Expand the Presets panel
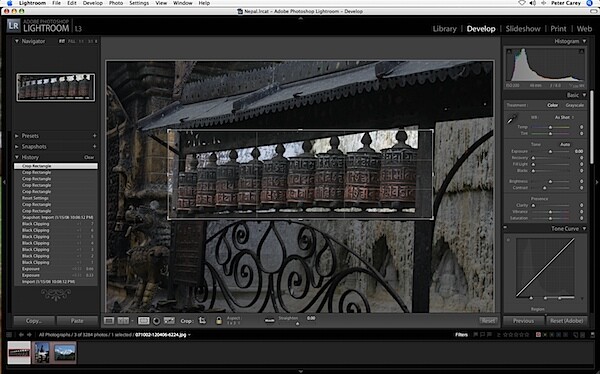Viewport: 600px width, 374px height. (x=16, y=136)
